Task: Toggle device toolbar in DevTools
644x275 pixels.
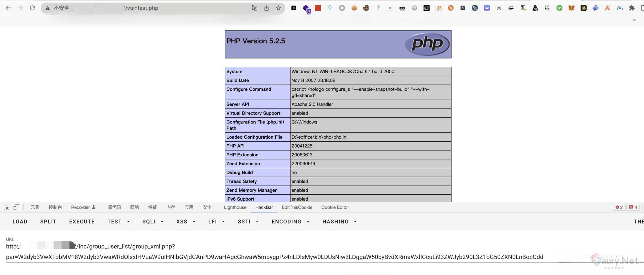Action: [x=16, y=207]
